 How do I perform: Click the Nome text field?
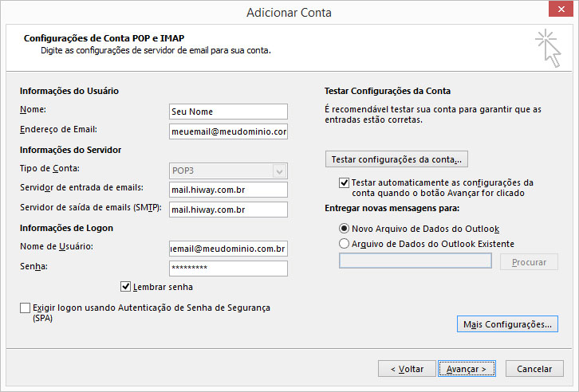point(228,112)
